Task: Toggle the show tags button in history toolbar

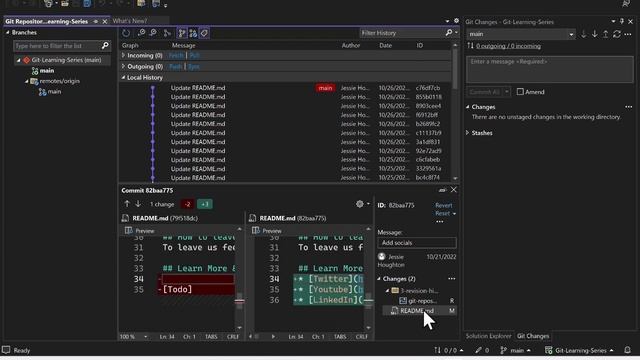Action: tap(204, 33)
